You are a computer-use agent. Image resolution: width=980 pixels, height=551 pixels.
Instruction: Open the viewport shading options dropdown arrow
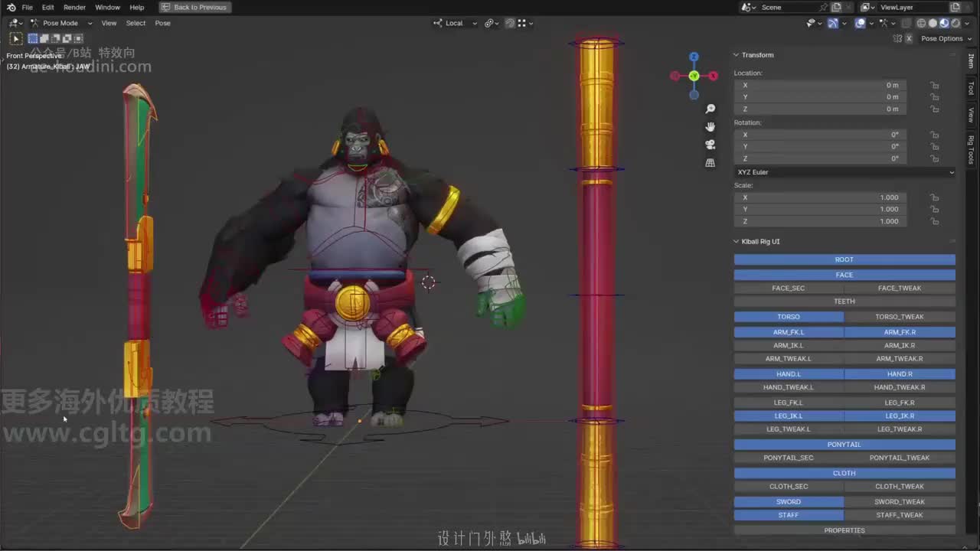[967, 23]
